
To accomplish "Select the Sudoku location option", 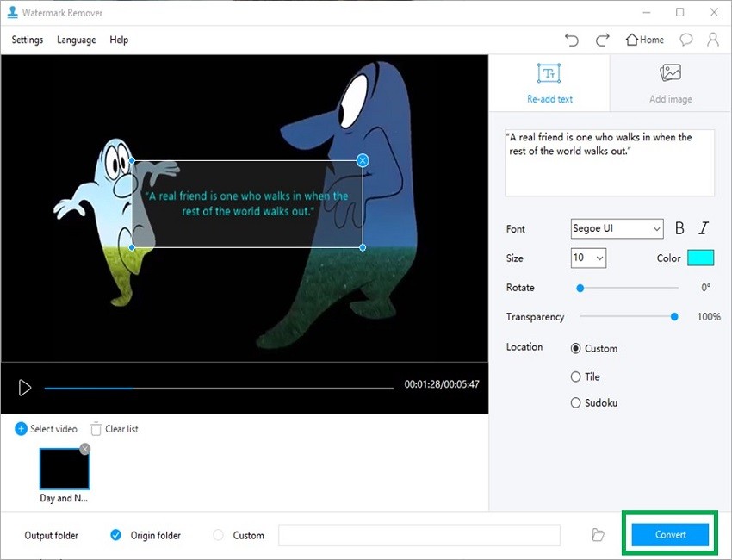I will coord(575,402).
